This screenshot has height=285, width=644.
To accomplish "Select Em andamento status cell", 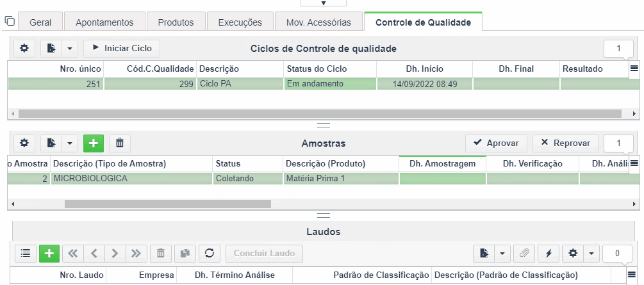I will tap(330, 84).
